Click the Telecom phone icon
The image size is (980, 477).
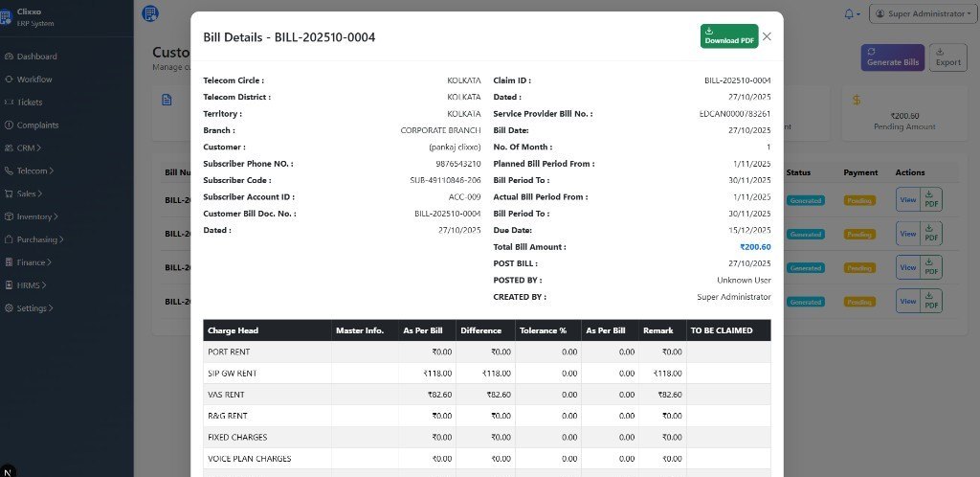(9, 170)
